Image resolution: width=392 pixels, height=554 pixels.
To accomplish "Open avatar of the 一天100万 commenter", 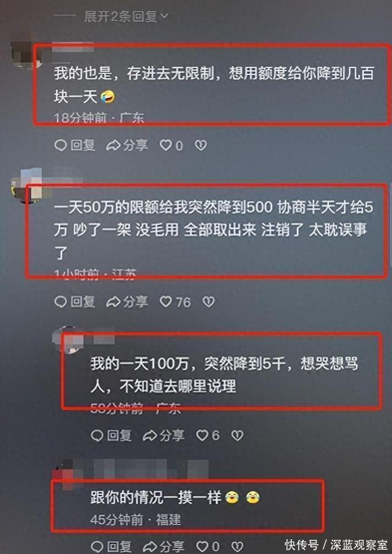I will click(x=66, y=340).
